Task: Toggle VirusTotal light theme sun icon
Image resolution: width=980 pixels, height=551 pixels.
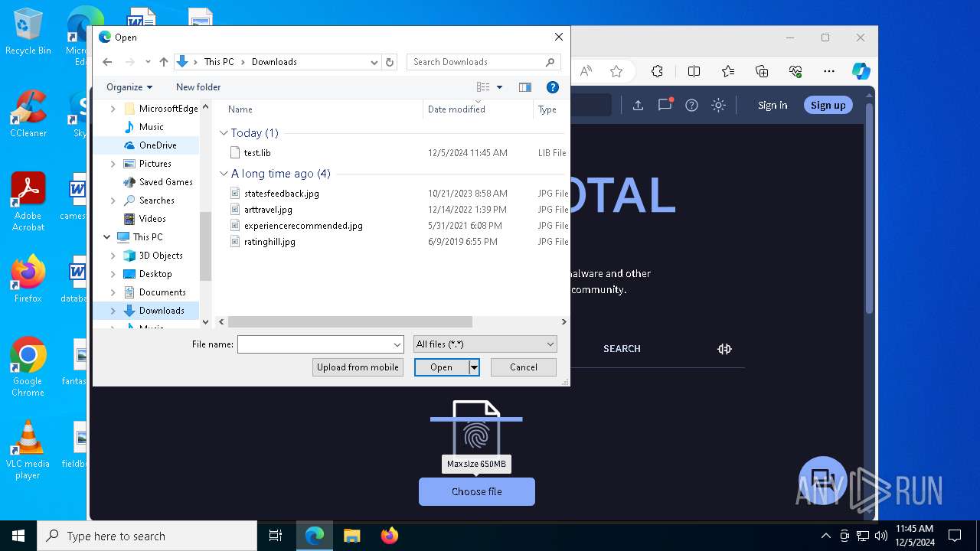Action: 718,106
